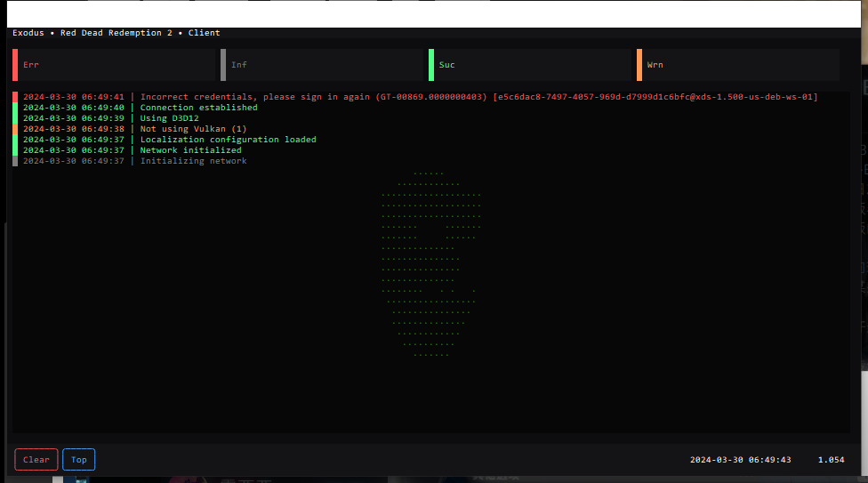Jump to top with the Top button

[x=78, y=460]
